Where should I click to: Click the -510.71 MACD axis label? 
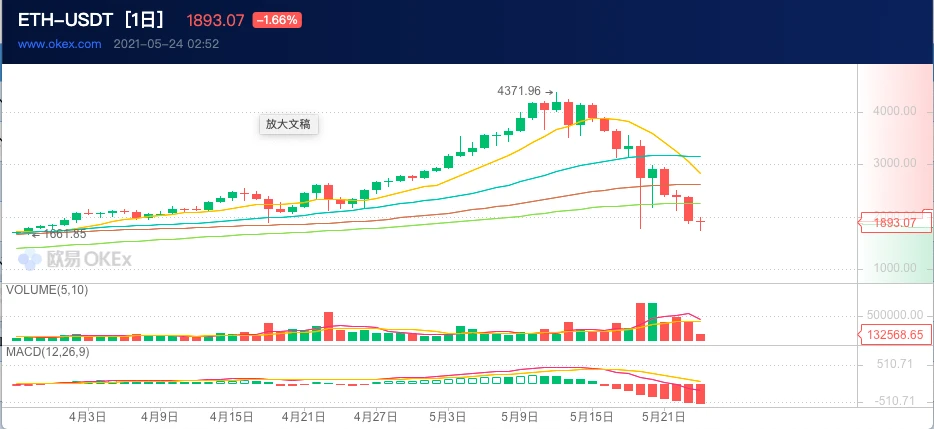(893, 400)
